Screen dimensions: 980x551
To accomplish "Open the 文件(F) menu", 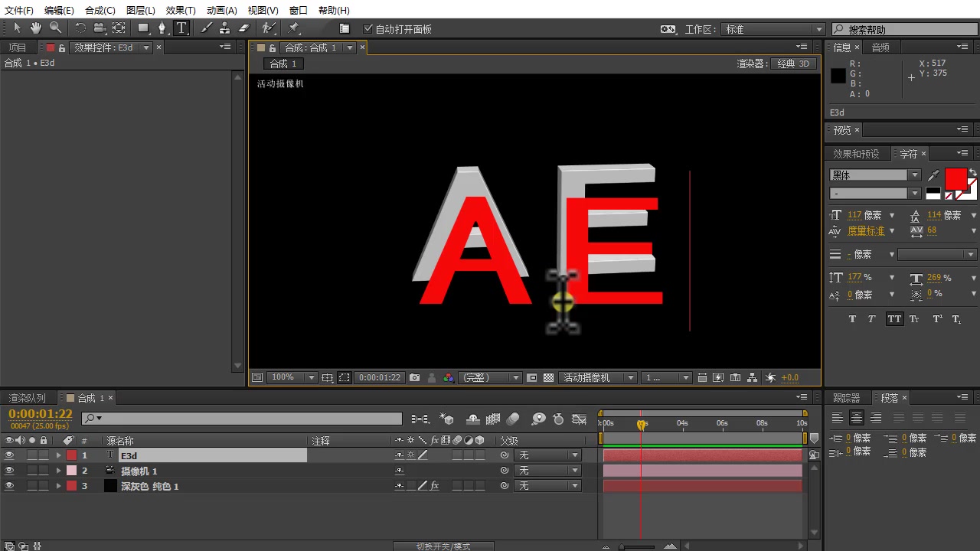I will (19, 10).
